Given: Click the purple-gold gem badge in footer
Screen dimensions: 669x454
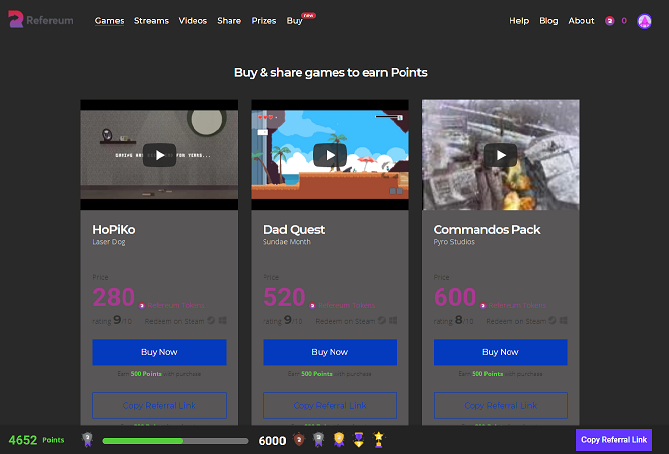Looking at the screenshot, I should 359,439.
